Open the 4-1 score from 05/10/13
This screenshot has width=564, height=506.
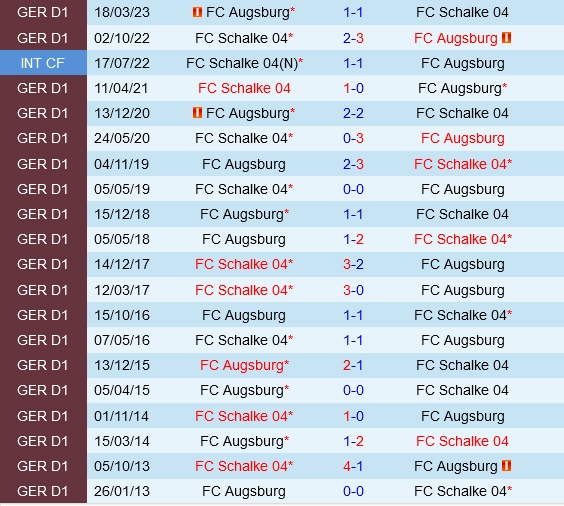353,466
